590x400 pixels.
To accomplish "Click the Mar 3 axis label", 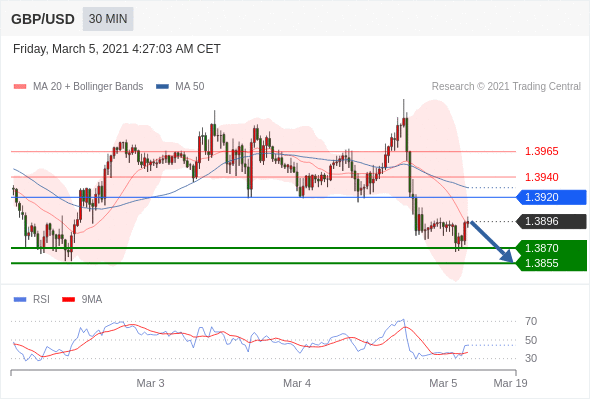I will 150,383.
